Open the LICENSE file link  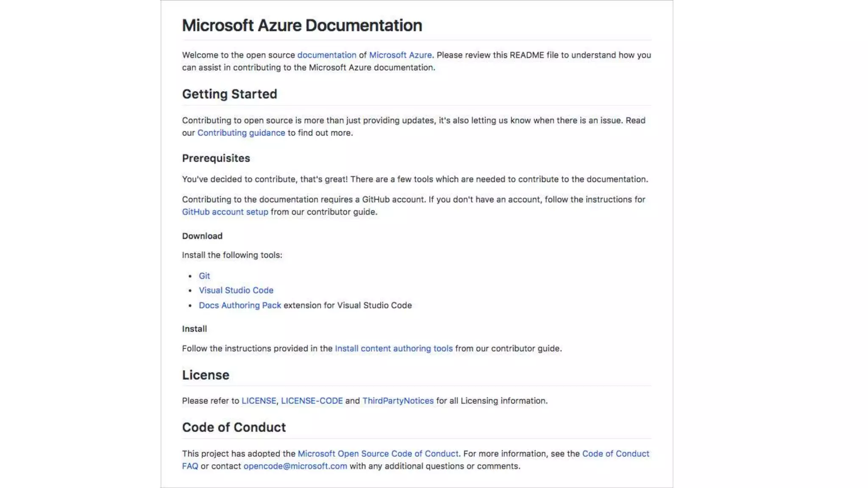(259, 401)
